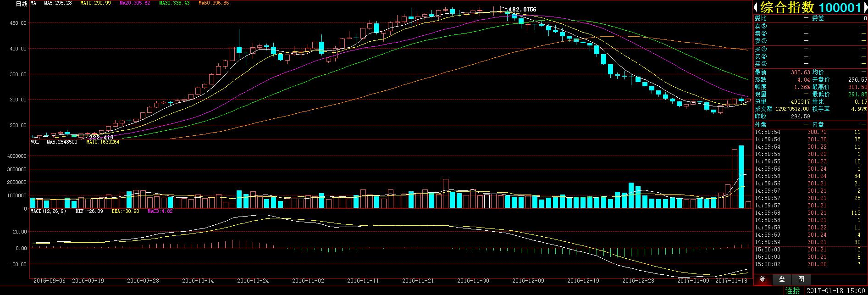Click the 买③ order row
The height and width of the screenshot is (295, 868).
[x=811, y=64]
